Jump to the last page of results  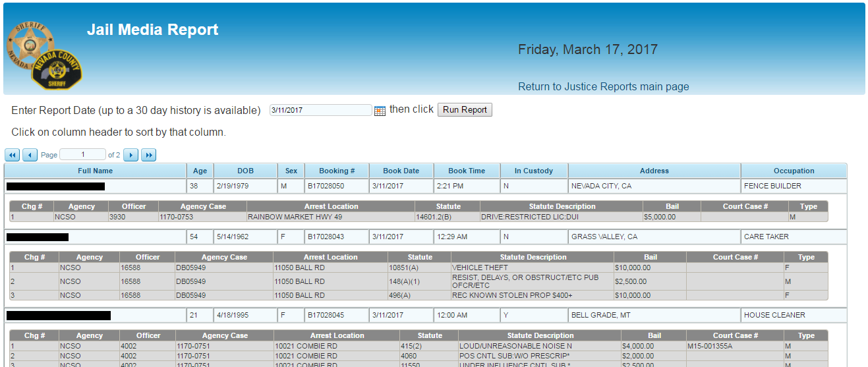point(148,155)
